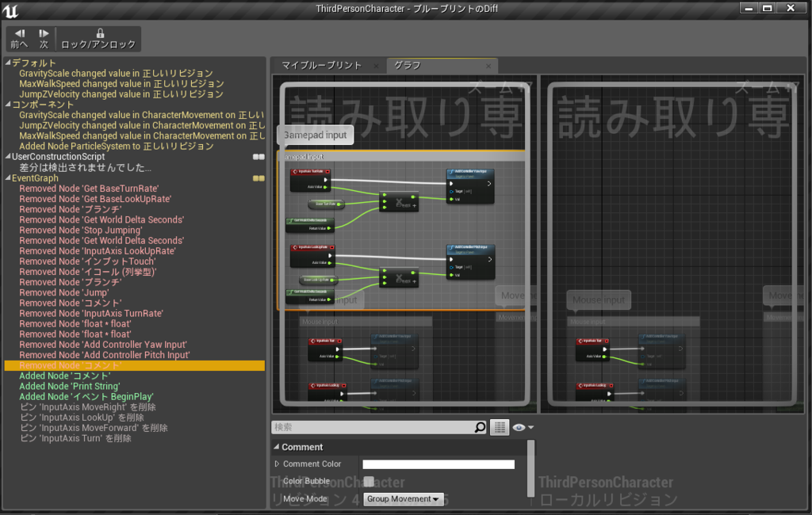Viewport: 812px width, 515px height.
Task: Select Removed Node 'InputAxis LookUpRate'
Action: click(x=98, y=251)
